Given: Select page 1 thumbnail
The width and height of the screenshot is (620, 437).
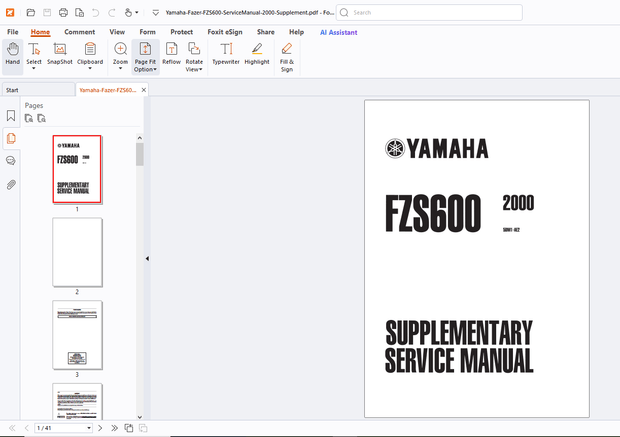Looking at the screenshot, I should click(x=77, y=169).
